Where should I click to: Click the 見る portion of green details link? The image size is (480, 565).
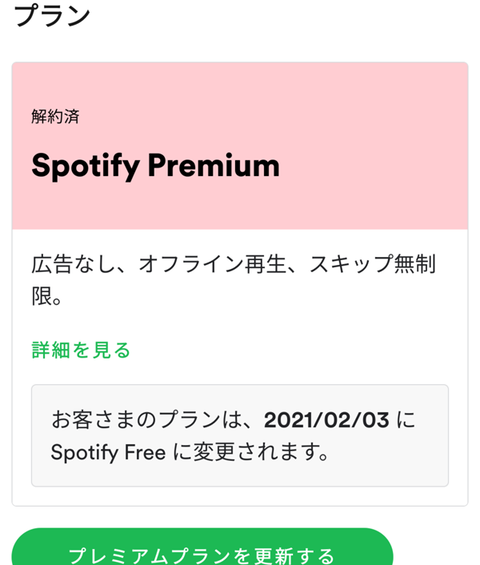111,350
